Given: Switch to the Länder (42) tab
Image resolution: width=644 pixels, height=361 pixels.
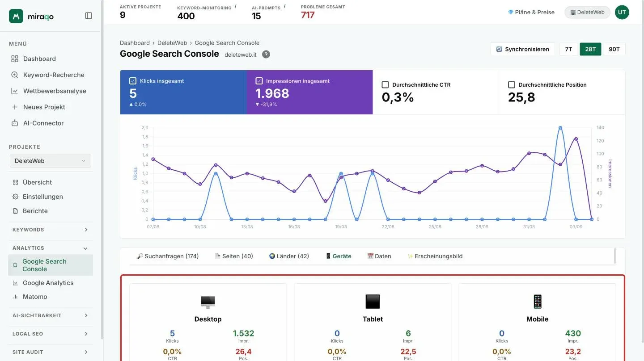Looking at the screenshot, I should click(x=289, y=256).
